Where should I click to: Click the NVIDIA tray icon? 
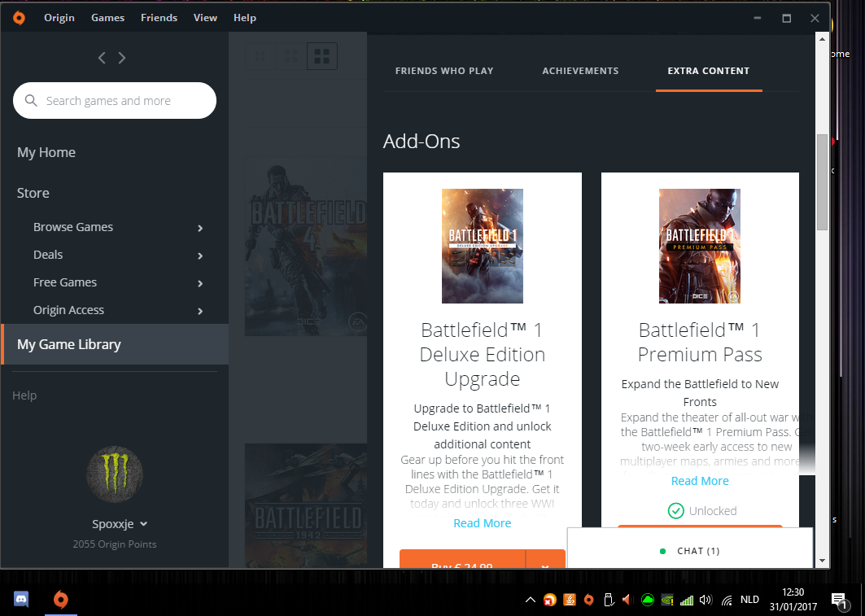[x=667, y=600]
